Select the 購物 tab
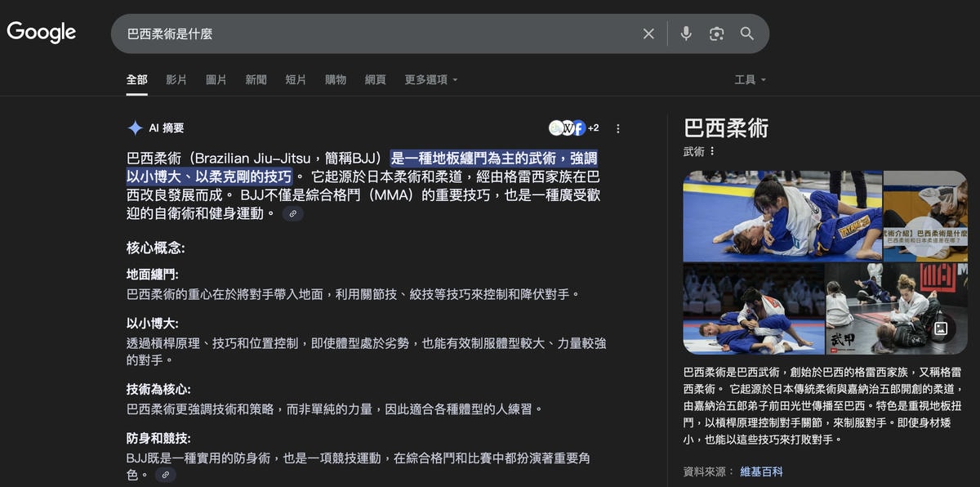 [336, 80]
